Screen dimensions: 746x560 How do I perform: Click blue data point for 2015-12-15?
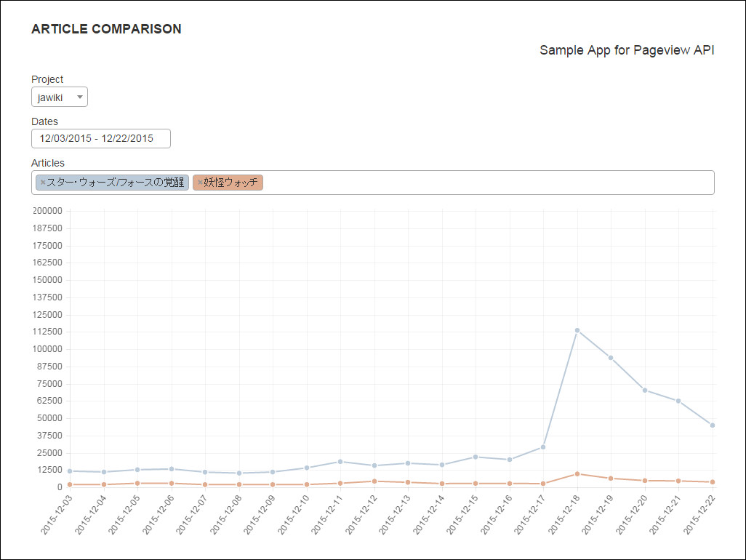pos(476,457)
